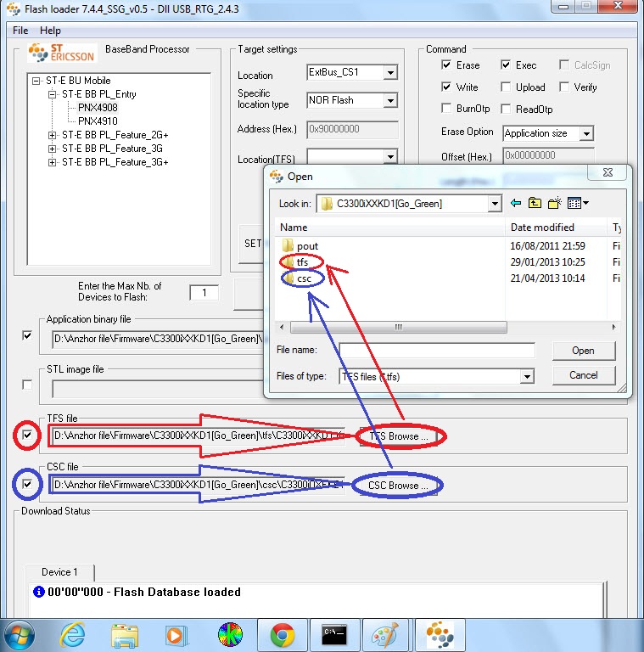Toggle the Application binary file checkbox
The image size is (644, 652).
click(27, 335)
